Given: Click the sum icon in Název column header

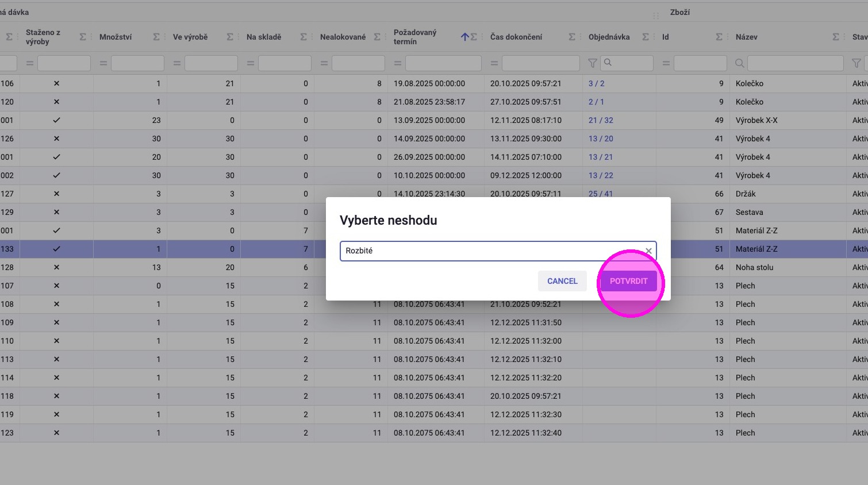Looking at the screenshot, I should [836, 37].
